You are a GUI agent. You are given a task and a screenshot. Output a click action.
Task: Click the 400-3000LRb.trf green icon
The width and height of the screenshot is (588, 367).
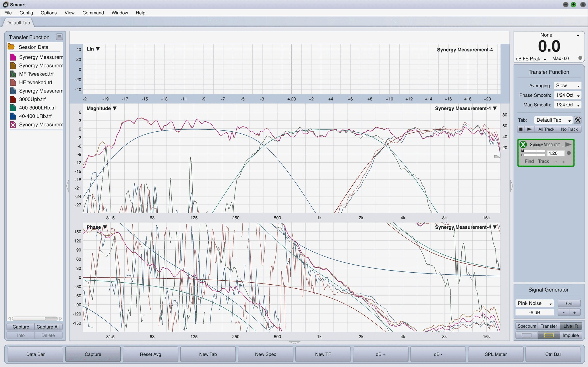coord(13,108)
